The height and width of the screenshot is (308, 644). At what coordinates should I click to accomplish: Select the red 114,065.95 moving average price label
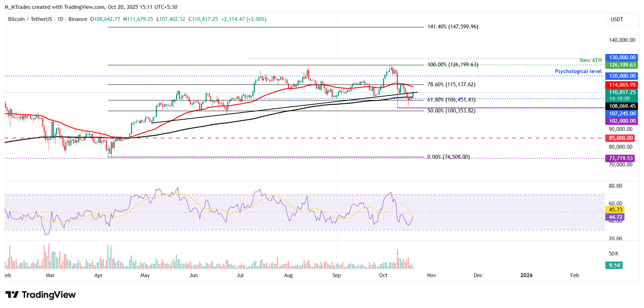tap(622, 85)
